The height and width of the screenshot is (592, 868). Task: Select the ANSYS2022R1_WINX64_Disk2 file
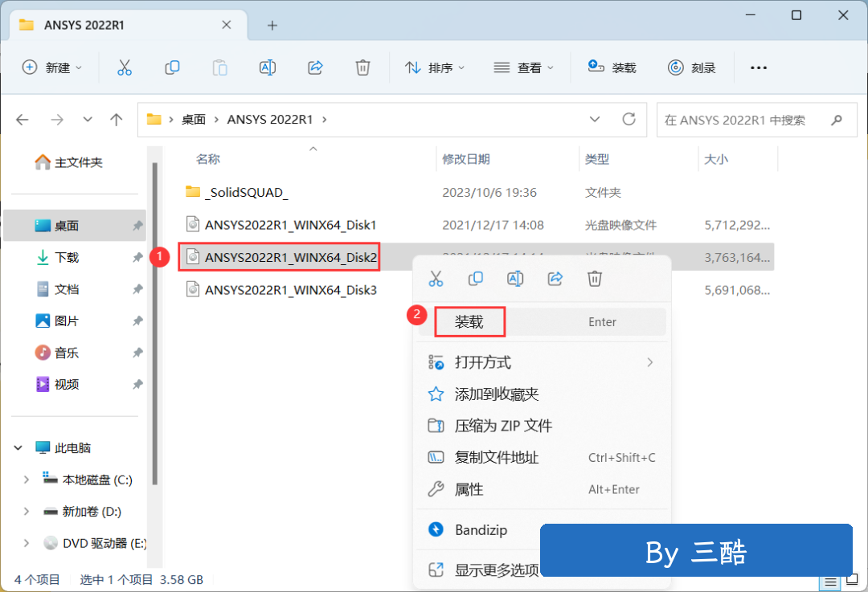point(291,257)
